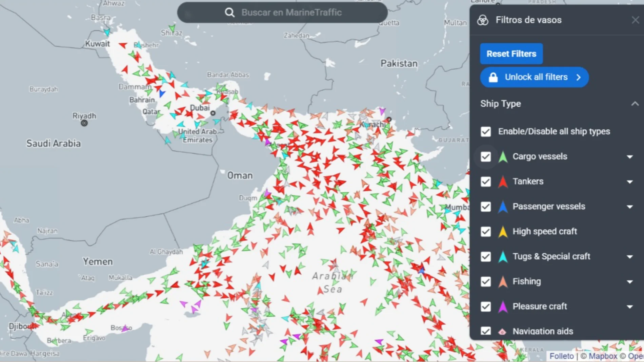Open the Pleasure craft dropdown
Screen dimensions: 644x362
point(630,306)
